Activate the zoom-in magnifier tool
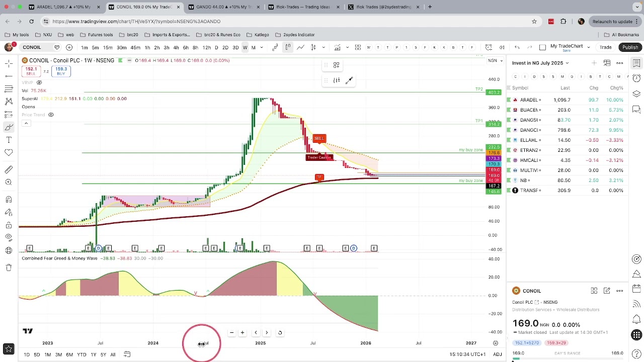The width and height of the screenshot is (644, 362). click(x=9, y=182)
